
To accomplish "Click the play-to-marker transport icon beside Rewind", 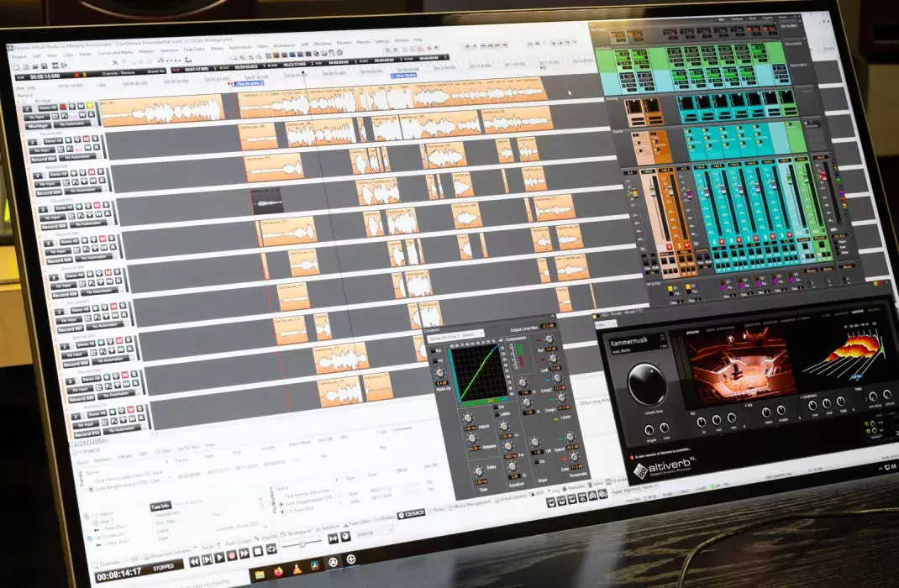I will [x=207, y=559].
